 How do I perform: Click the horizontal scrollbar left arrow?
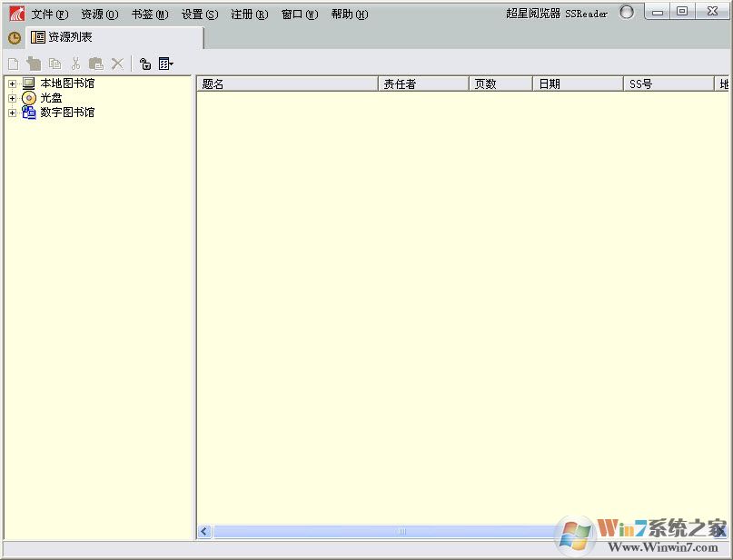point(203,531)
